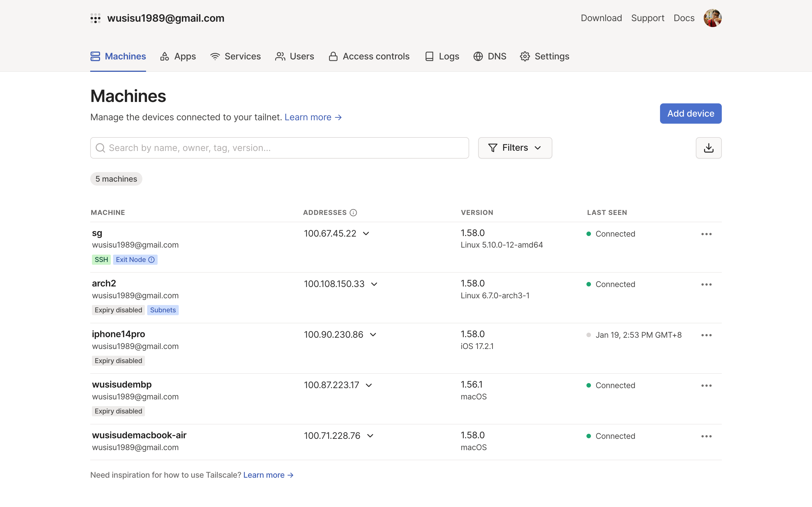This screenshot has width=812, height=507.
Task: Go to the Settings tab
Action: pos(545,56)
